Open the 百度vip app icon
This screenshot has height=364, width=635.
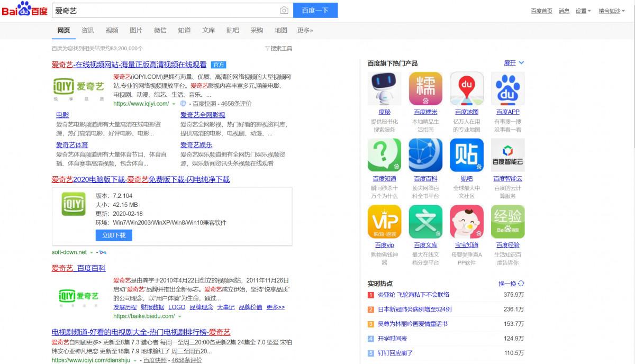(x=384, y=222)
